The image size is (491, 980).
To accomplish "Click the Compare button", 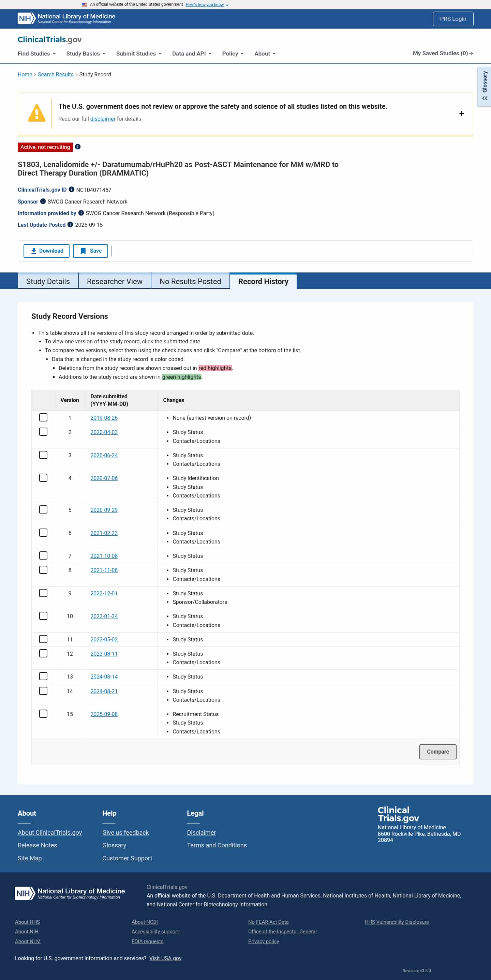I will pyautogui.click(x=438, y=752).
